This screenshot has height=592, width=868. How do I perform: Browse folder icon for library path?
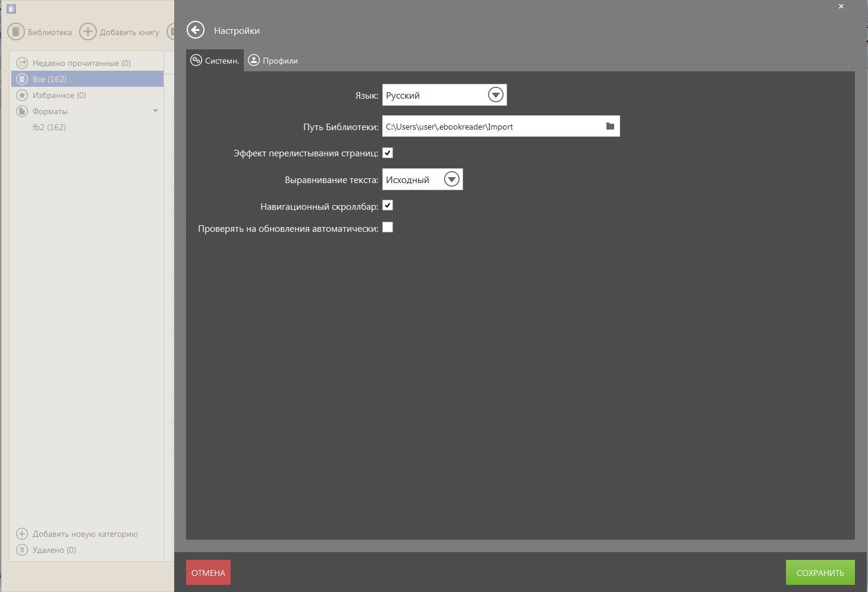tap(610, 126)
